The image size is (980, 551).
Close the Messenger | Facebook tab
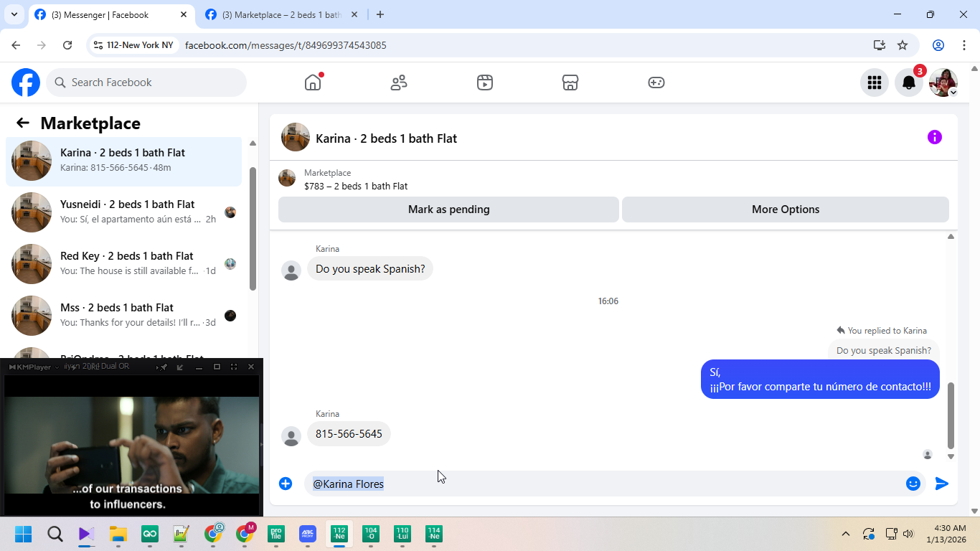click(184, 14)
